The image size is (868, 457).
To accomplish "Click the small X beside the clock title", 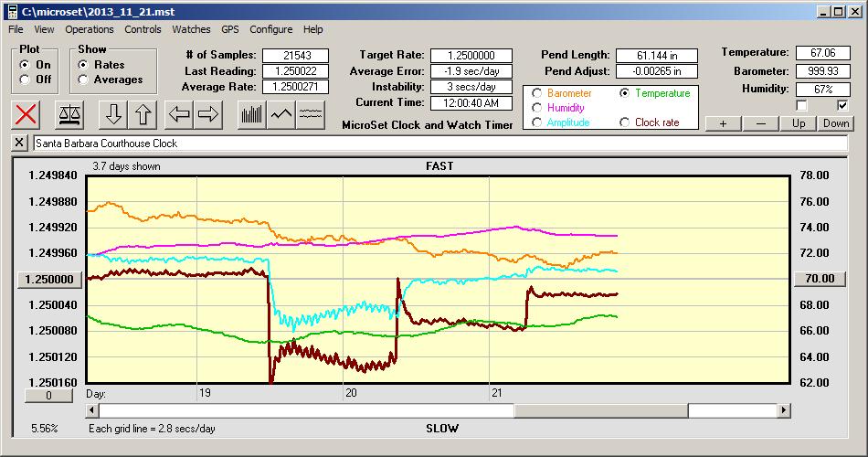I will click(x=19, y=143).
